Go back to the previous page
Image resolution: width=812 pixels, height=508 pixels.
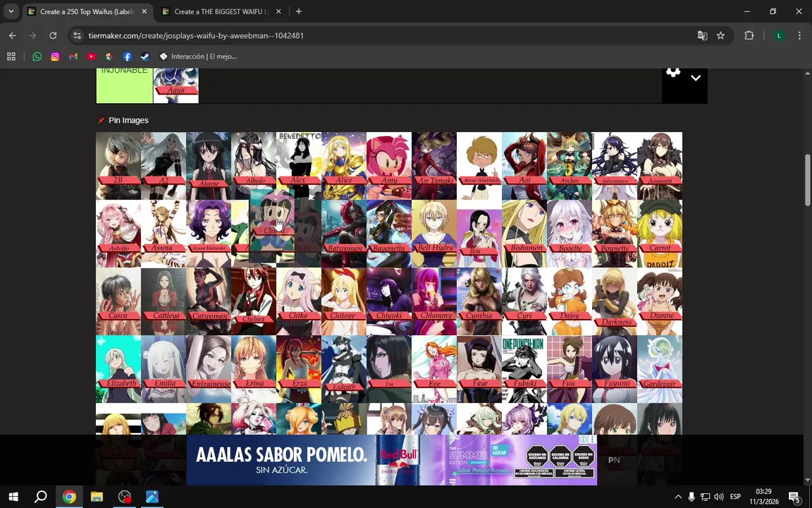click(x=13, y=36)
